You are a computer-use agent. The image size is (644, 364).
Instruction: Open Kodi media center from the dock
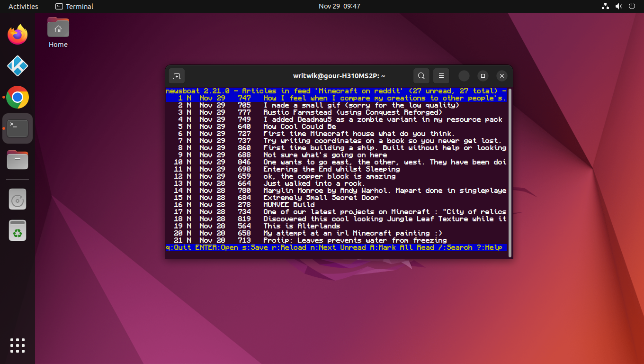pyautogui.click(x=17, y=66)
